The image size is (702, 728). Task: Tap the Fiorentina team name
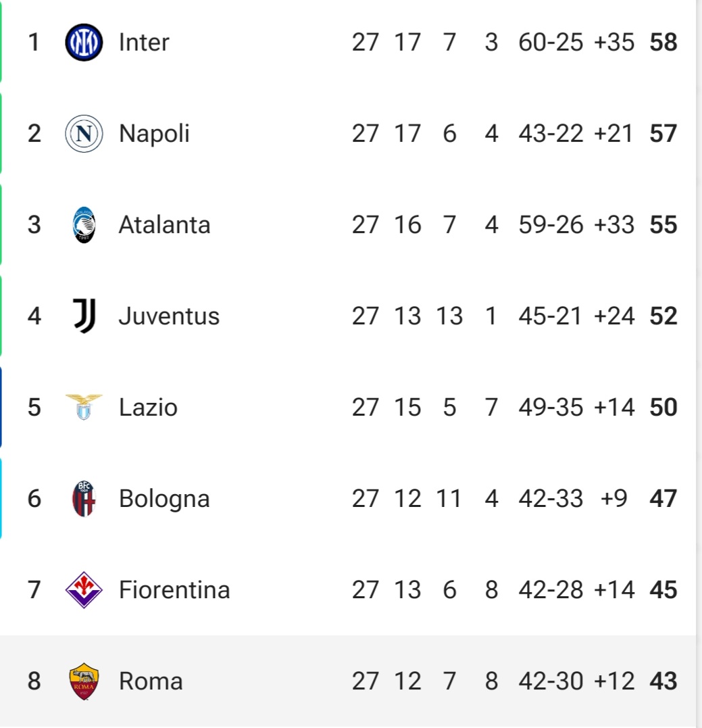pos(174,589)
